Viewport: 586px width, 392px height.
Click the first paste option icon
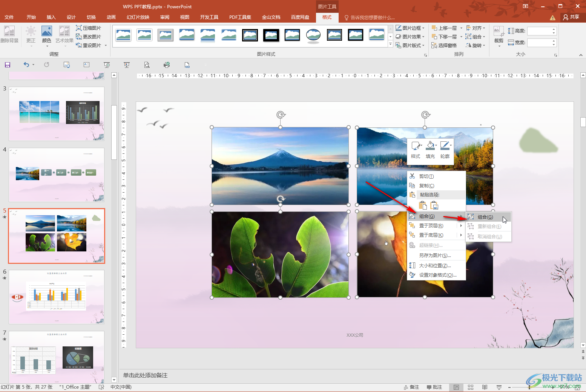pos(423,205)
